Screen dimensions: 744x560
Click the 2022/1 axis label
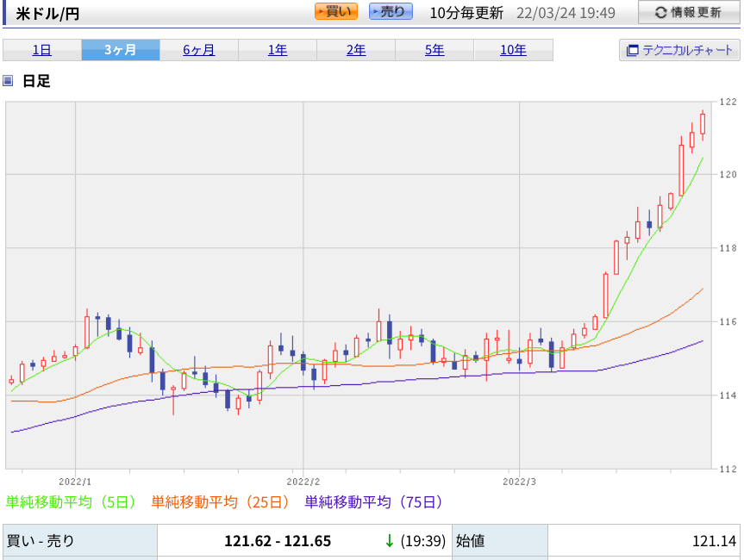point(75,482)
